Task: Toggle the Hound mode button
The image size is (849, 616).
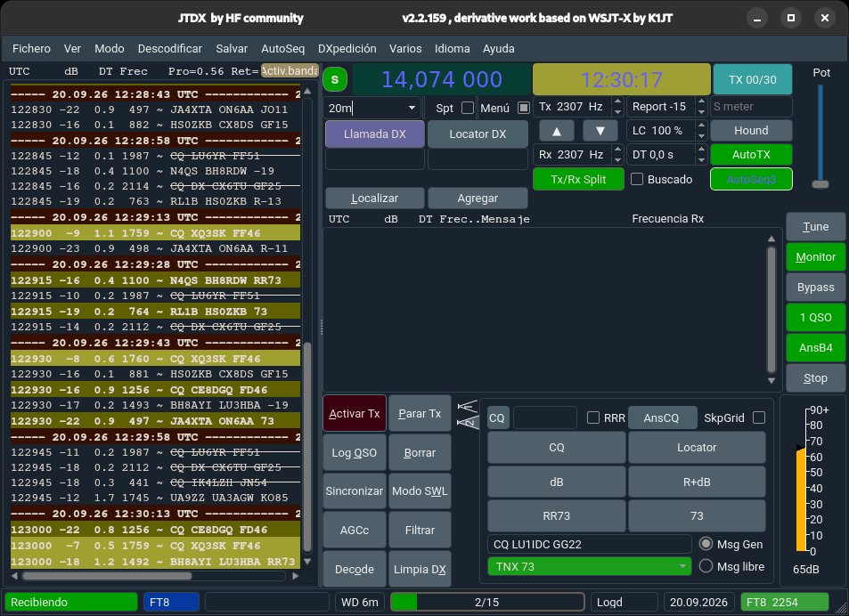Action: [751, 131]
